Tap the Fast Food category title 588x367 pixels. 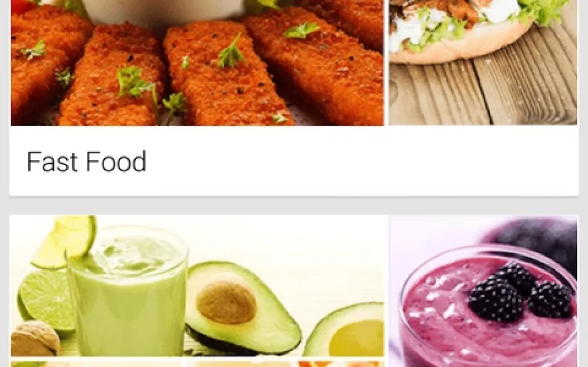coord(87,161)
